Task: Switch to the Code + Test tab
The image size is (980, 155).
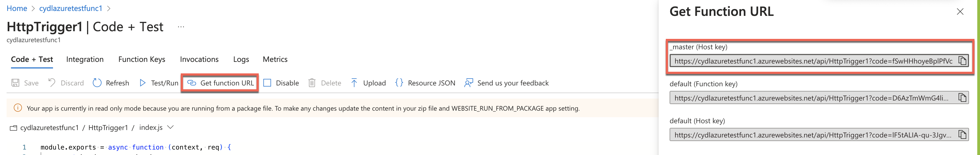Action: click(32, 59)
